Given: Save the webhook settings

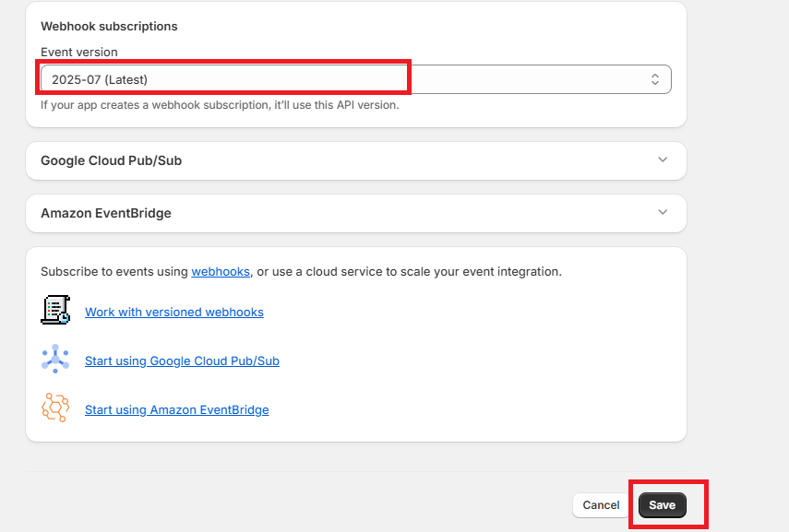Looking at the screenshot, I should pyautogui.click(x=662, y=505).
